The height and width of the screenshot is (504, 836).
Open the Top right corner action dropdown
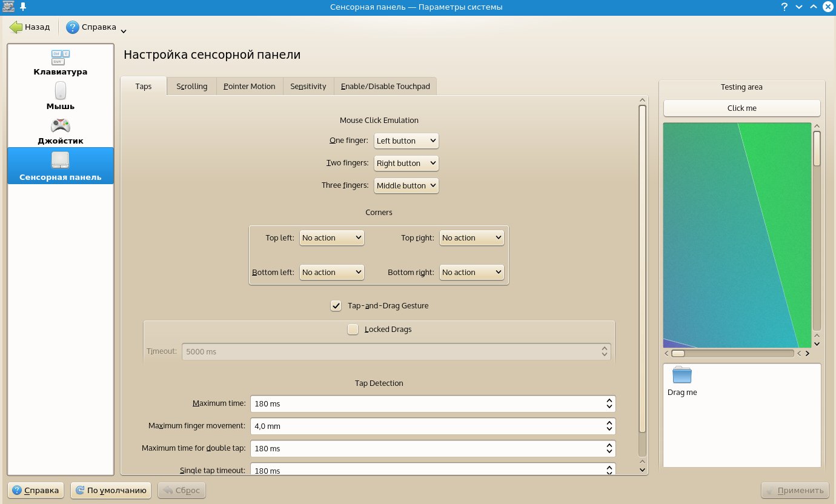(x=472, y=237)
